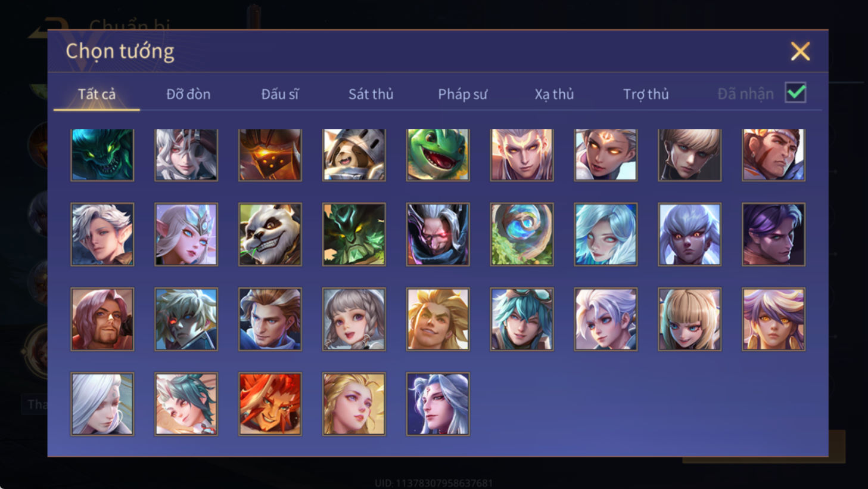The height and width of the screenshot is (489, 868).
Task: Select the blue-haired ice girl thumbnail
Action: [x=606, y=234]
